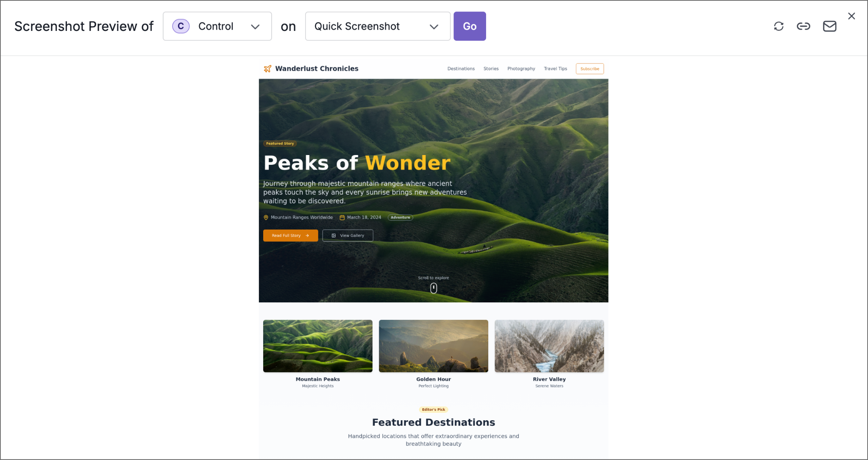Expand the Quick Screenshot dropdown
The height and width of the screenshot is (460, 868).
click(378, 26)
